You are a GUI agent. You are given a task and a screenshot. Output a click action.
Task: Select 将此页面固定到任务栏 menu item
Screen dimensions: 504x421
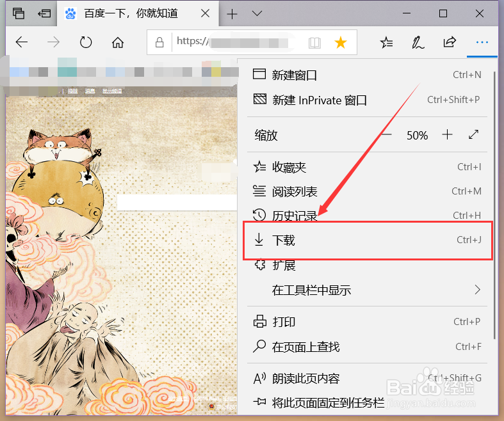coord(367,402)
